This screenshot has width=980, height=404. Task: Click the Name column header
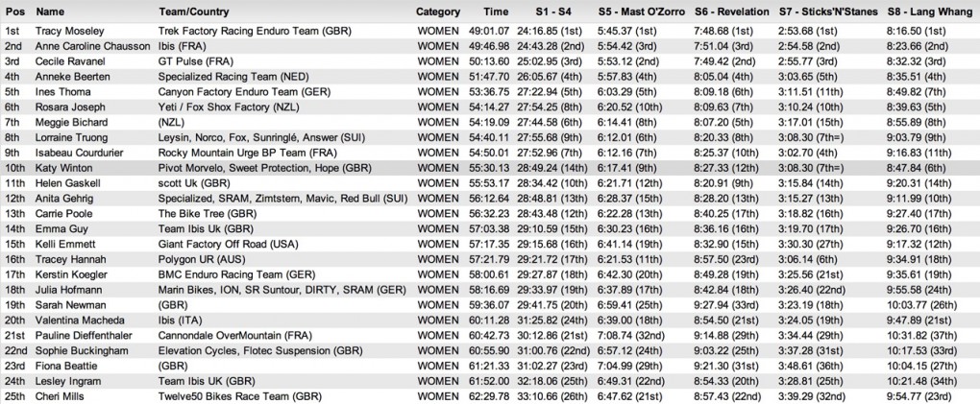[49, 12]
